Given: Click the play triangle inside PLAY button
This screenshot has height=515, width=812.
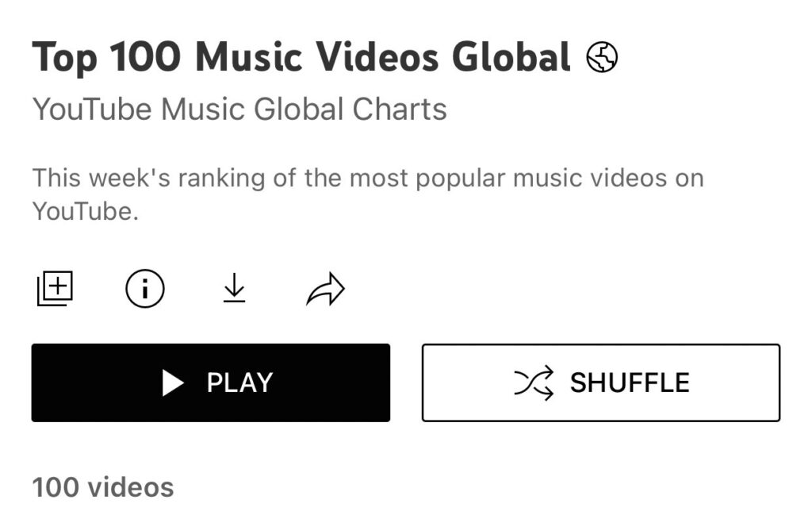Looking at the screenshot, I should [173, 383].
